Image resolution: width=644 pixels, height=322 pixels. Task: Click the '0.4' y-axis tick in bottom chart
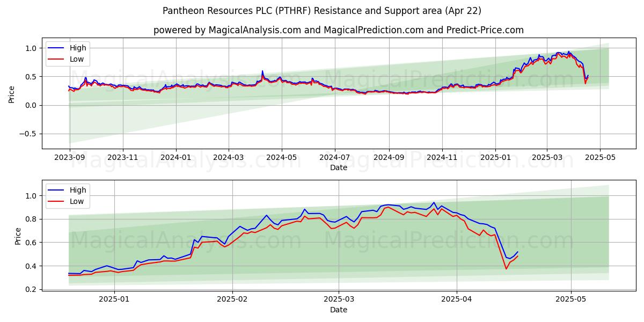(32, 266)
